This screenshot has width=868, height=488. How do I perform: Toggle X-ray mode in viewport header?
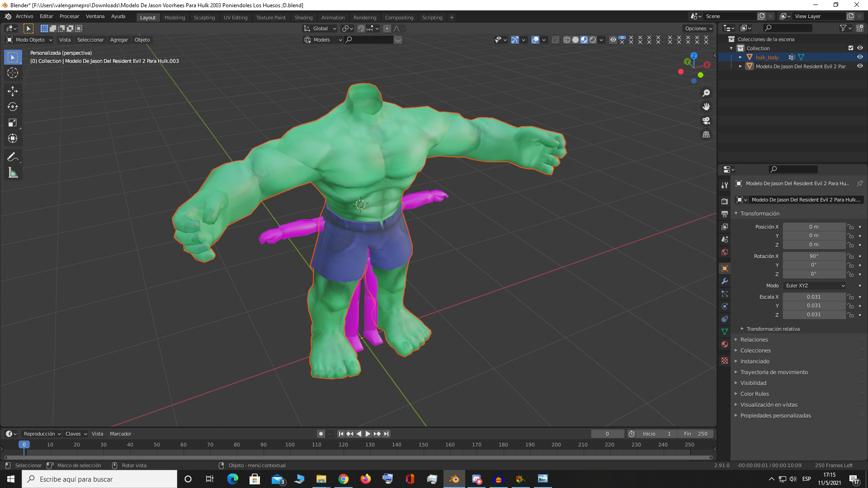(556, 40)
